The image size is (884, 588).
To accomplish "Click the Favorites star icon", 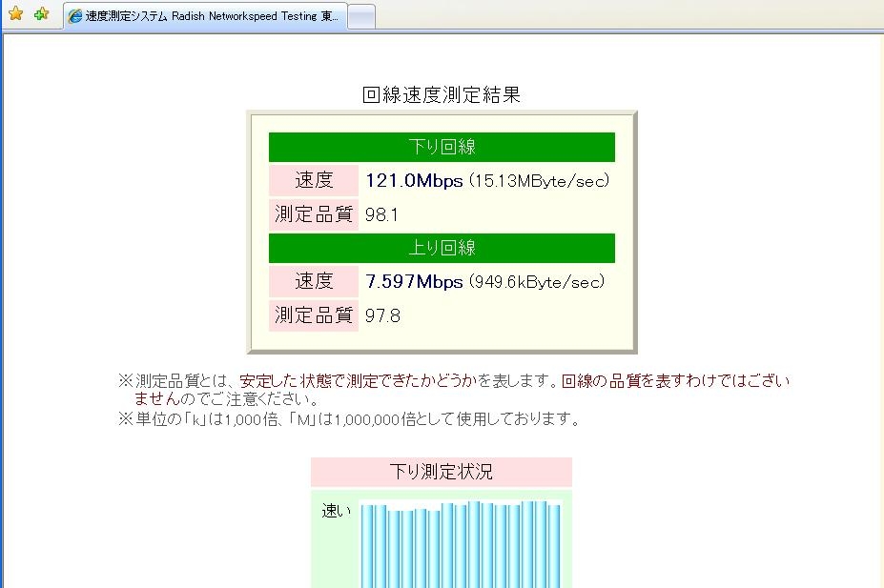I will pyautogui.click(x=16, y=13).
